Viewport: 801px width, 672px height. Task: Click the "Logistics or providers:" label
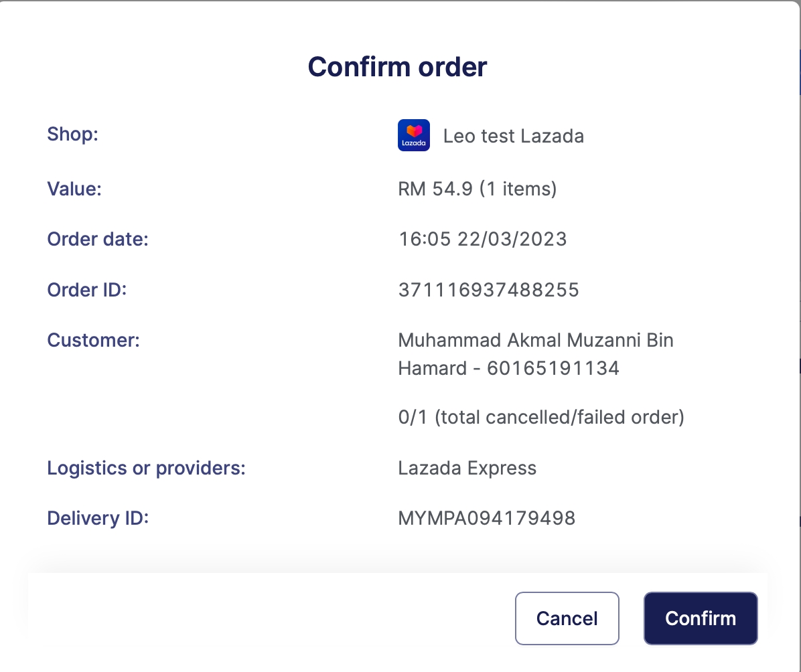(x=146, y=468)
